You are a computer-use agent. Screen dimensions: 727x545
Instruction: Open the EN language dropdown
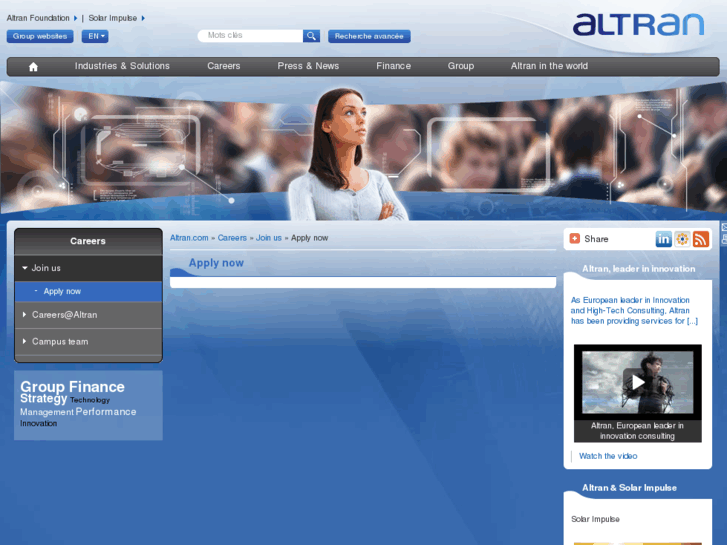point(95,36)
